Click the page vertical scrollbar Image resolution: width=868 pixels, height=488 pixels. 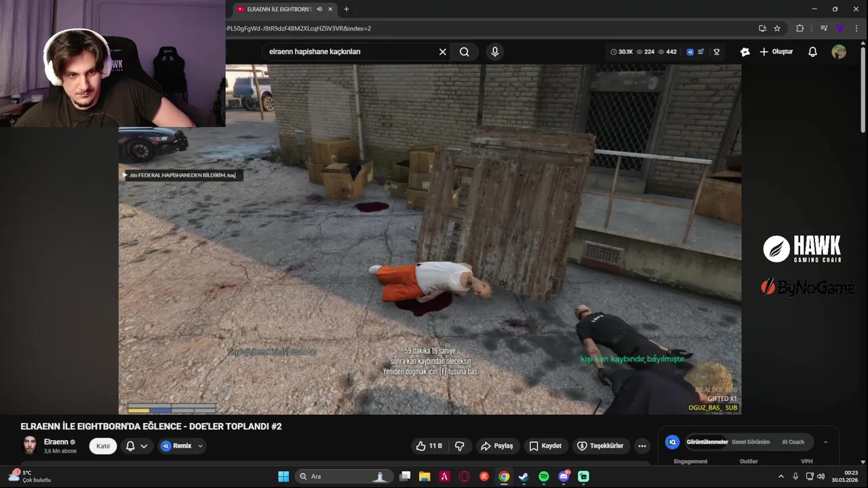tap(863, 88)
